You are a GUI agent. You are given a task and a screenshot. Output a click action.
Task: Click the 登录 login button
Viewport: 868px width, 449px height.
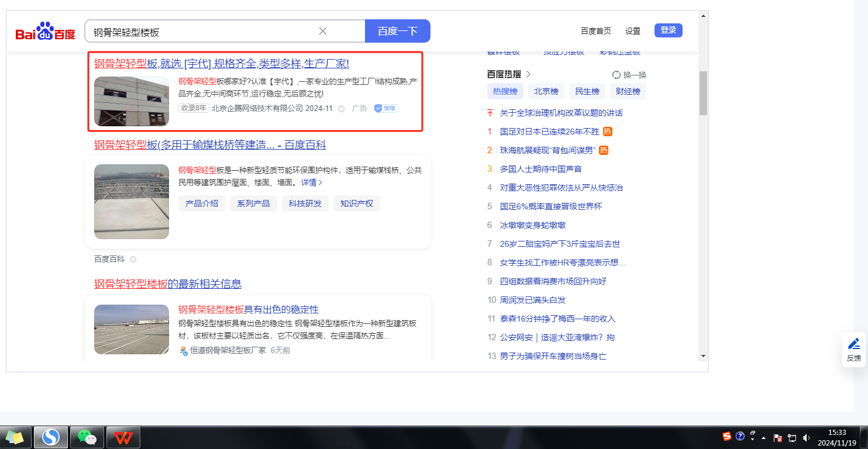click(x=668, y=30)
